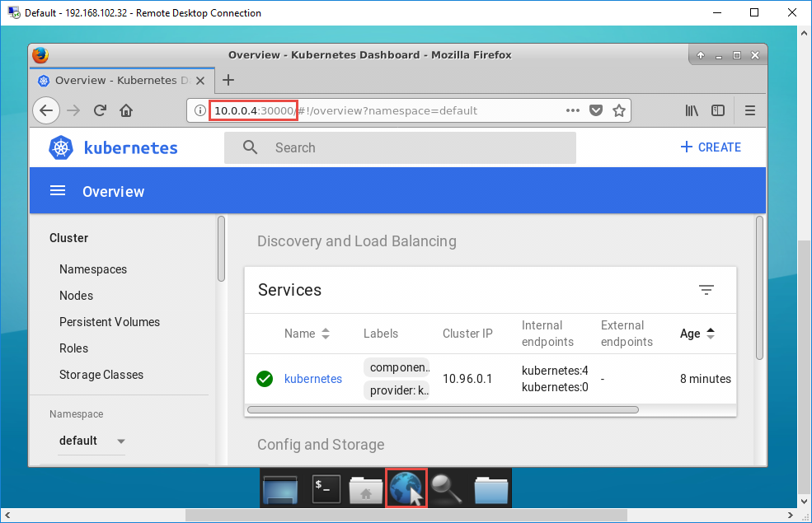Sort Services by Age column arrows
Image resolution: width=812 pixels, height=523 pixels.
click(711, 334)
